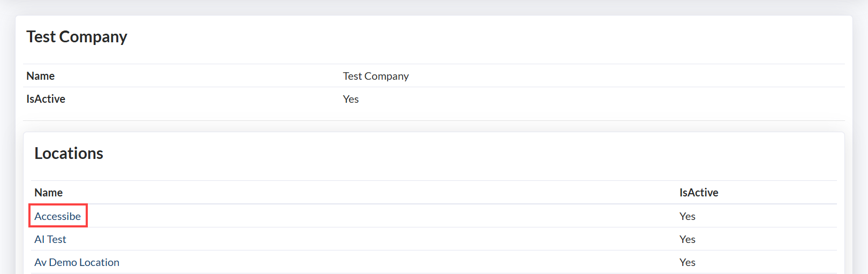Open the Av Demo Location link
The width and height of the screenshot is (868, 274).
[x=77, y=262]
